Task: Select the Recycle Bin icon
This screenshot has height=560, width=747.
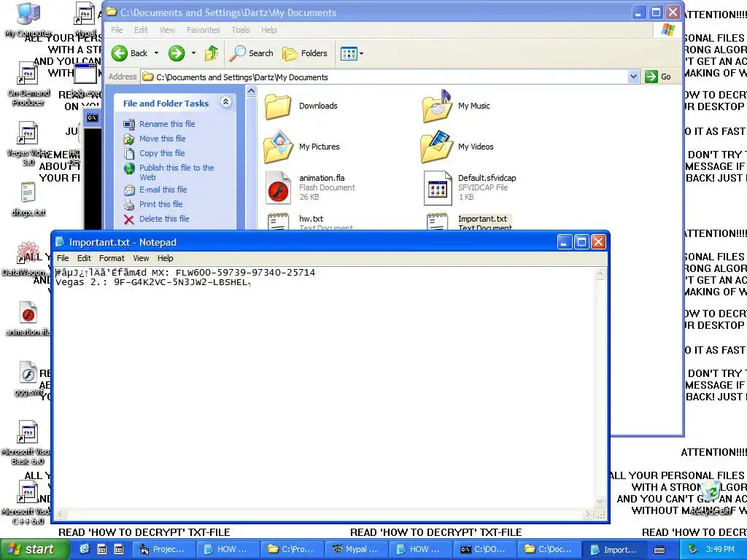Action: tap(712, 497)
